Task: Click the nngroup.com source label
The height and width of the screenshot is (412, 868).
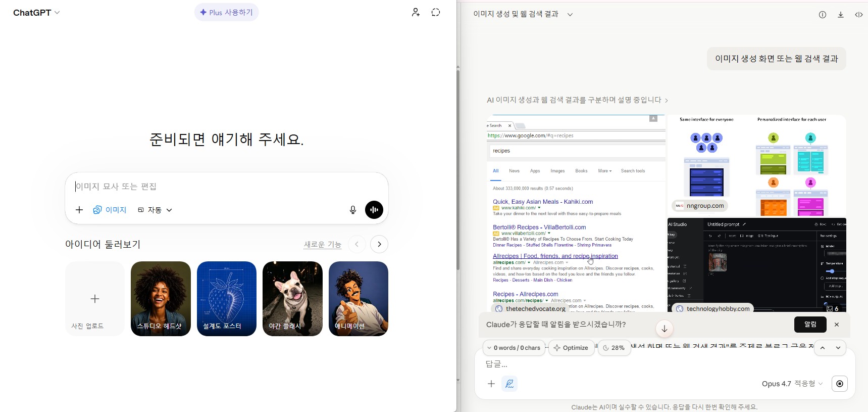Action: (700, 206)
